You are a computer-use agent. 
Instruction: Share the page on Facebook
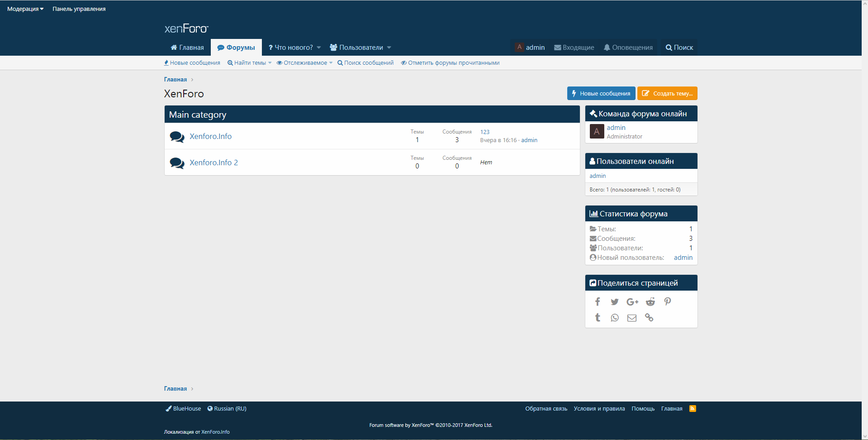tap(598, 302)
